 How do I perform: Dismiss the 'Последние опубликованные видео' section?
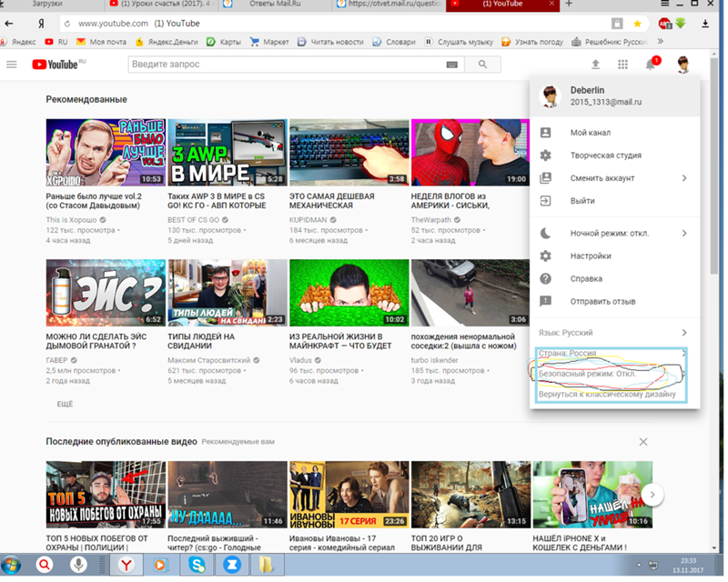642,442
